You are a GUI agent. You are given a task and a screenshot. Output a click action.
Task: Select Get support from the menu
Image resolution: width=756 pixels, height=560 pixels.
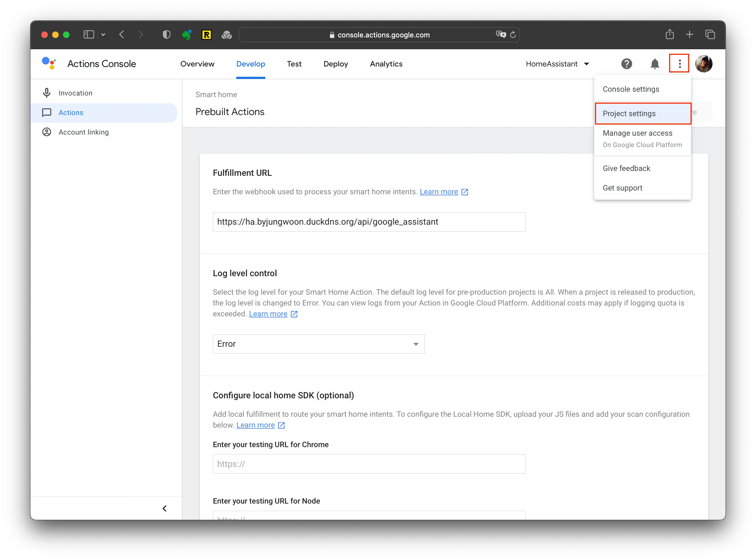pyautogui.click(x=642, y=188)
